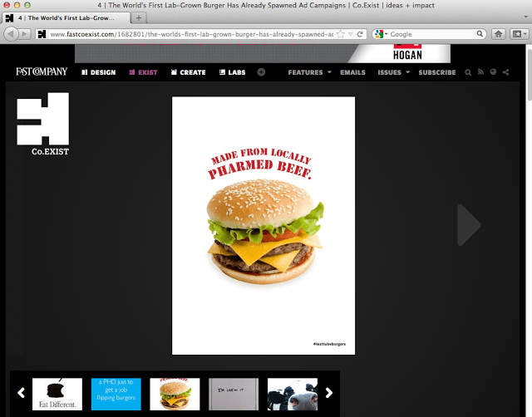
Task: Advance to next slide with large arrow
Action: [469, 224]
